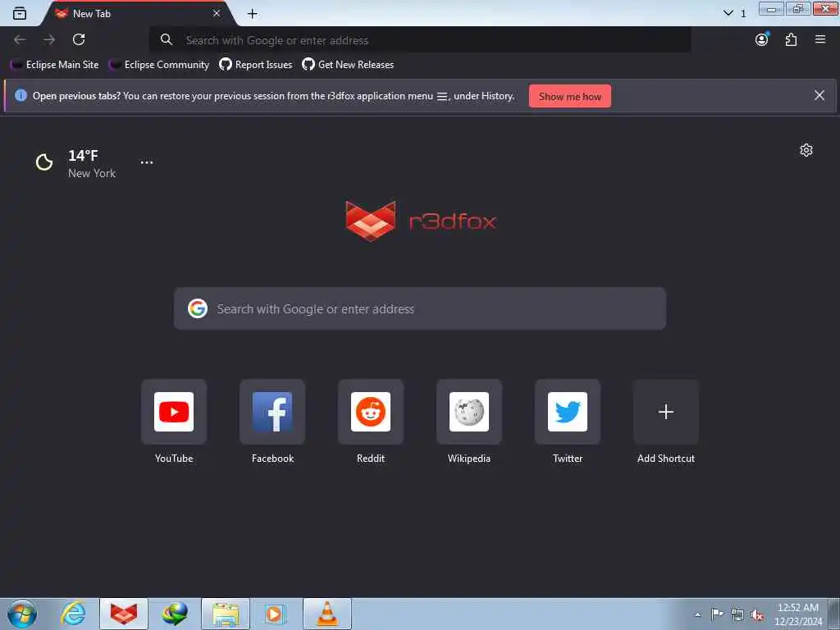
Task: Open the file explorer taskbar icon
Action: pos(226,614)
